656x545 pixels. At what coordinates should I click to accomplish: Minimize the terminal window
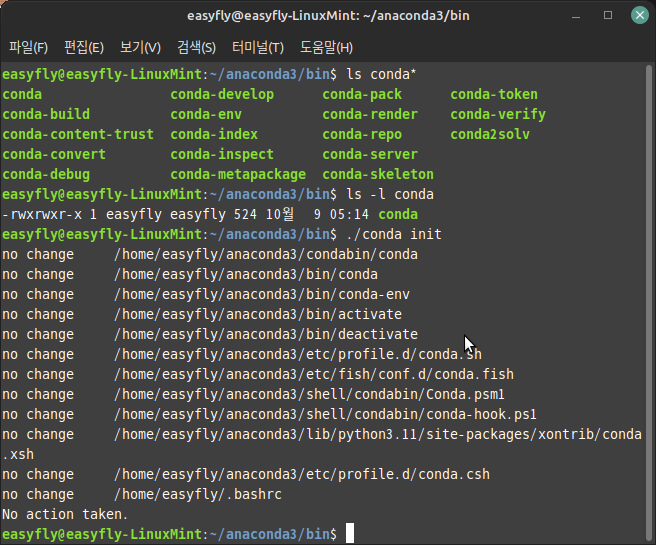pos(576,16)
